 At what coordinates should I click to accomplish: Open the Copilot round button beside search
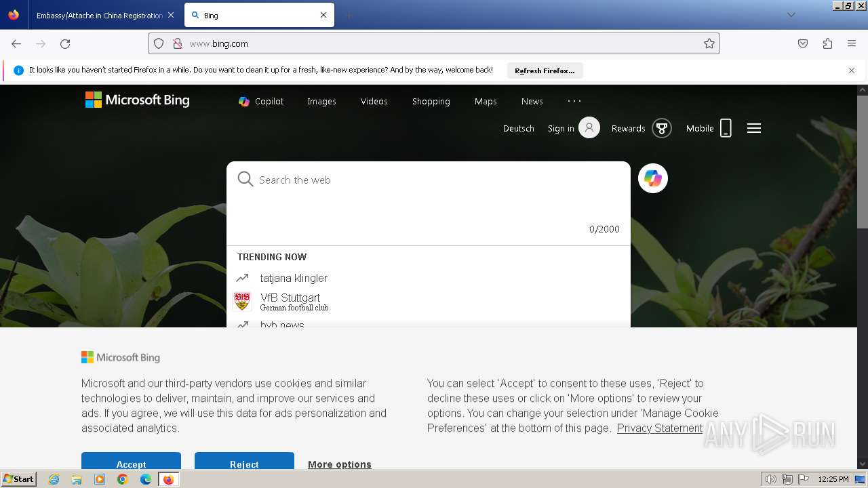point(653,178)
